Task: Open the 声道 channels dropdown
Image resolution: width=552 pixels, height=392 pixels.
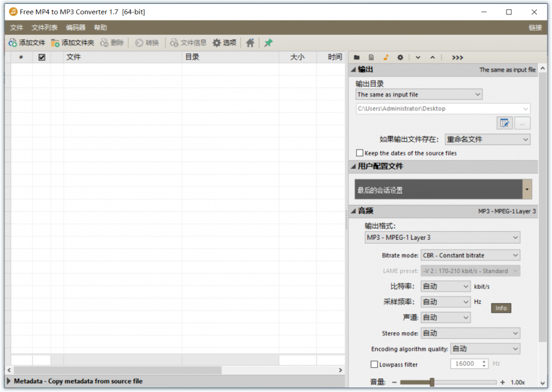Action: [x=446, y=317]
